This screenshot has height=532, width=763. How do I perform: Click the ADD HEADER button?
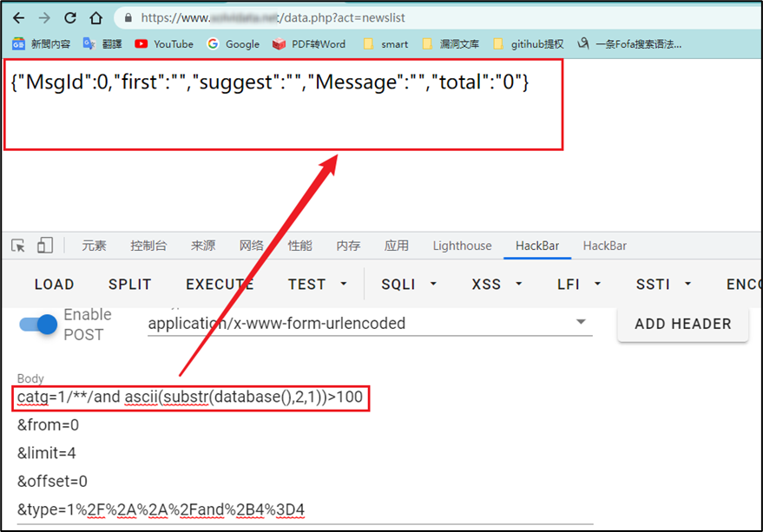point(683,325)
